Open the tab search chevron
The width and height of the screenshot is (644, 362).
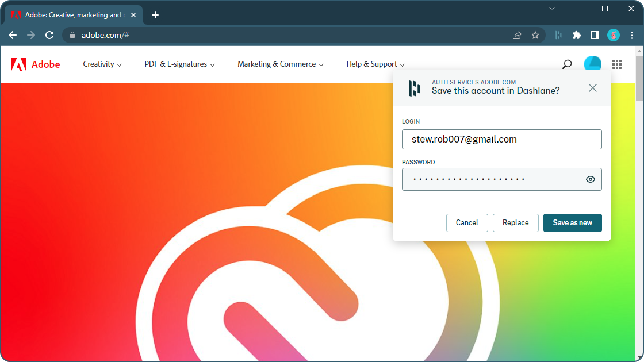coord(552,9)
